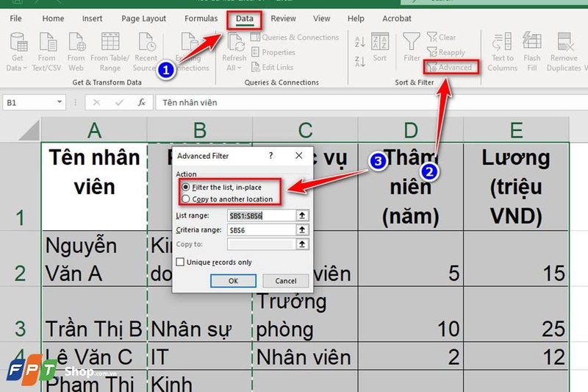Click Cancel in Advanced Filter
This screenshot has width=588, height=392.
[285, 281]
